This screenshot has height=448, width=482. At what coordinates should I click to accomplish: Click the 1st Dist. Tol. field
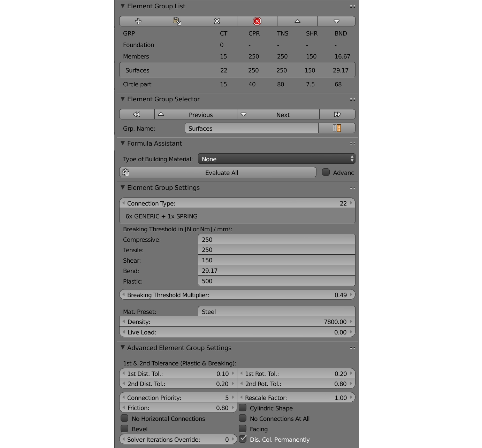coord(178,373)
